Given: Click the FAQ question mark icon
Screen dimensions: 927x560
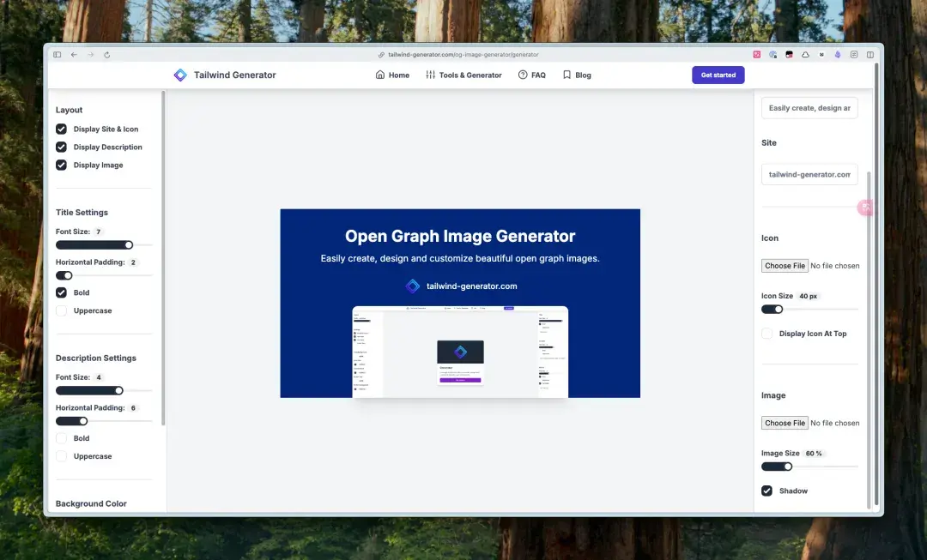Looking at the screenshot, I should 523,75.
